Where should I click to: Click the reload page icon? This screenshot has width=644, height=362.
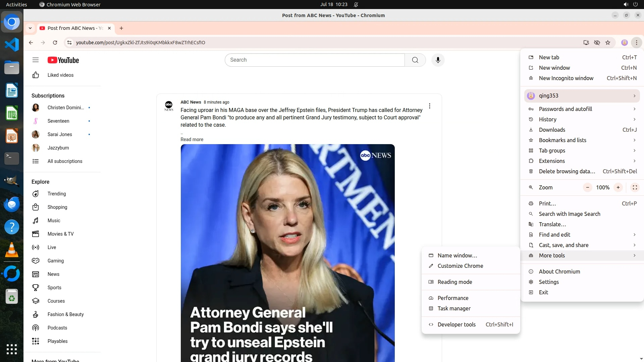point(55,43)
